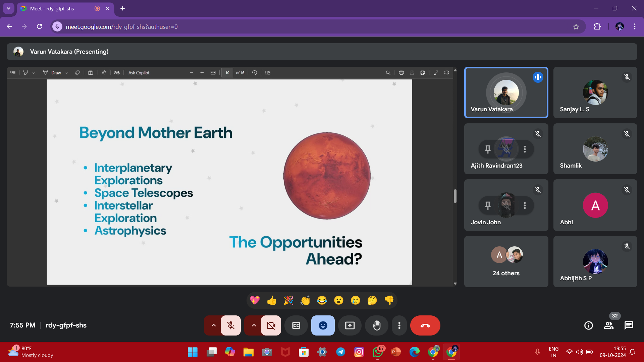The image size is (644, 362).
Task: Click the print icon in PDF toolbar
Action: coord(401,73)
